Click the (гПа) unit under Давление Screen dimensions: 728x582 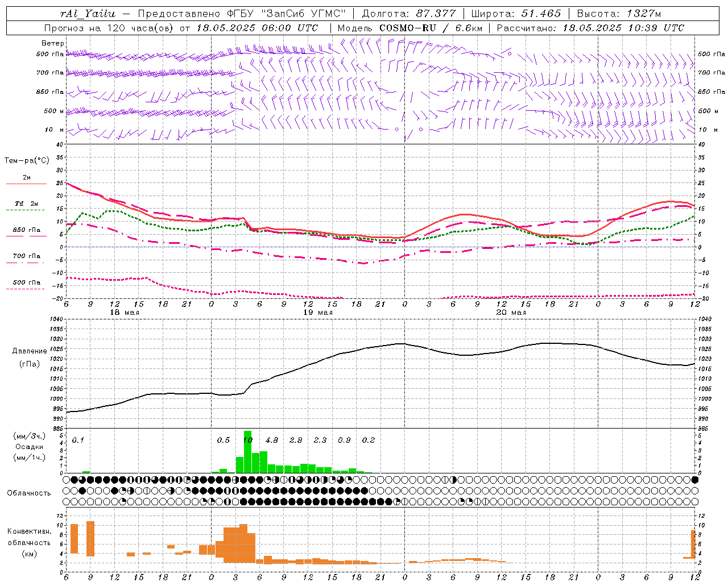[30, 364]
